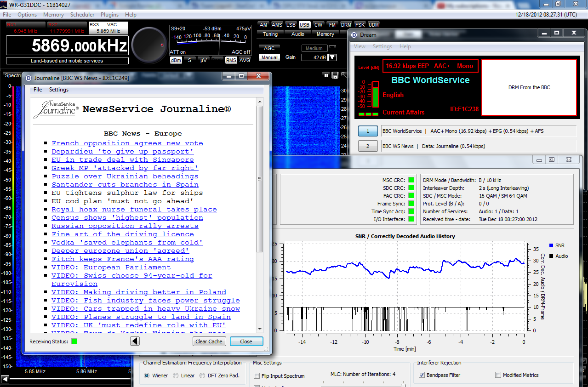Click the Journaline Close button
The image size is (588, 387).
coord(246,341)
